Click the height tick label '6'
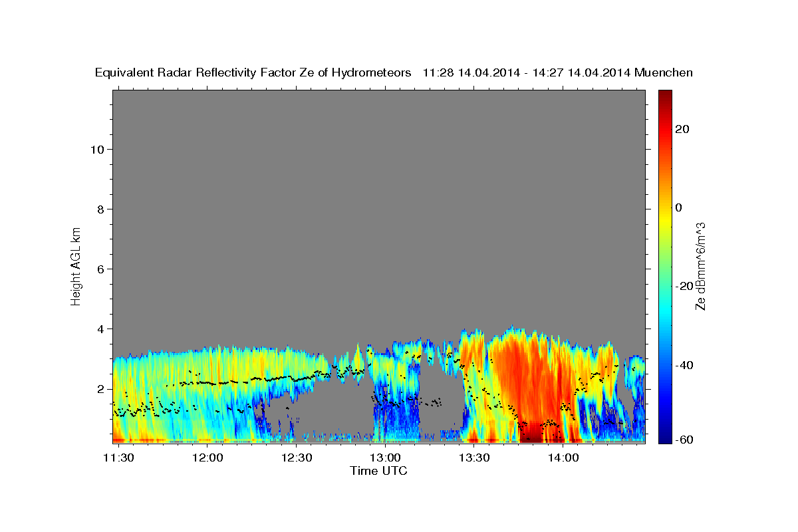 click(101, 269)
